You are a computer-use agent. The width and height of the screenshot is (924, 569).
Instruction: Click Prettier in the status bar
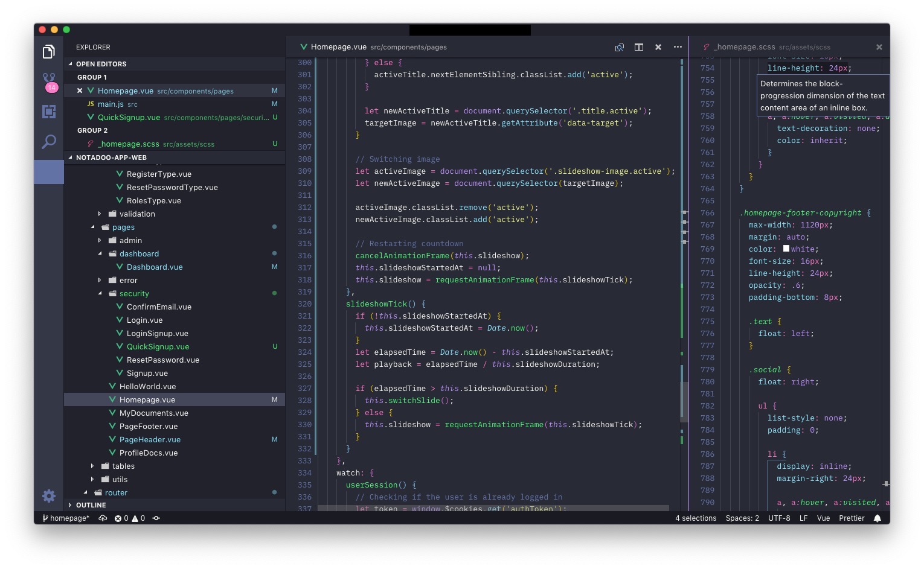pyautogui.click(x=852, y=518)
